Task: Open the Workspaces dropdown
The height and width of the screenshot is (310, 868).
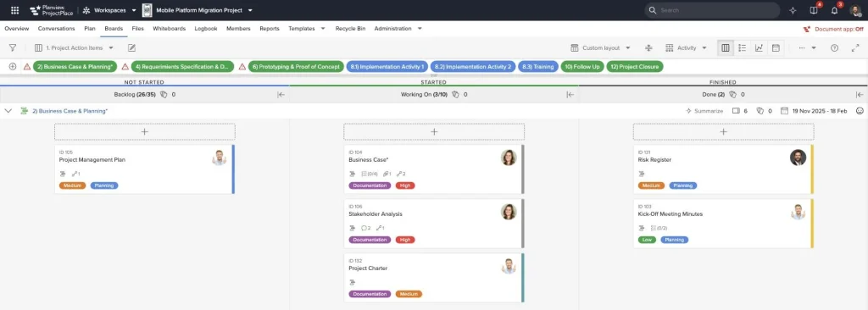Action: coord(109,10)
